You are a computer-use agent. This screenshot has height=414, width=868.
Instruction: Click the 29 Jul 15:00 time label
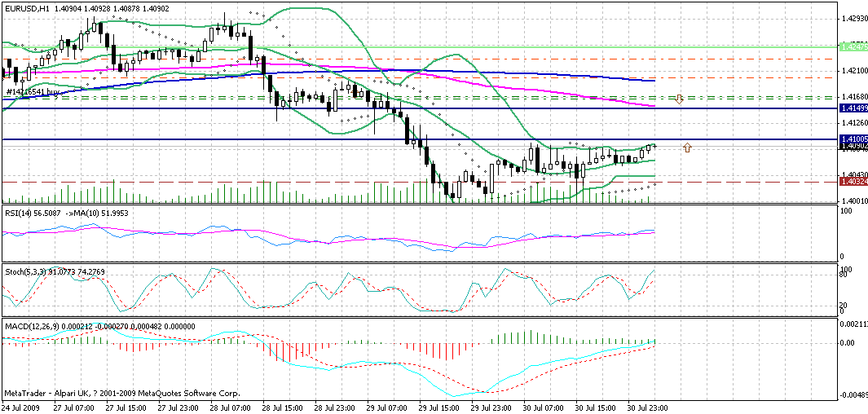click(441, 408)
